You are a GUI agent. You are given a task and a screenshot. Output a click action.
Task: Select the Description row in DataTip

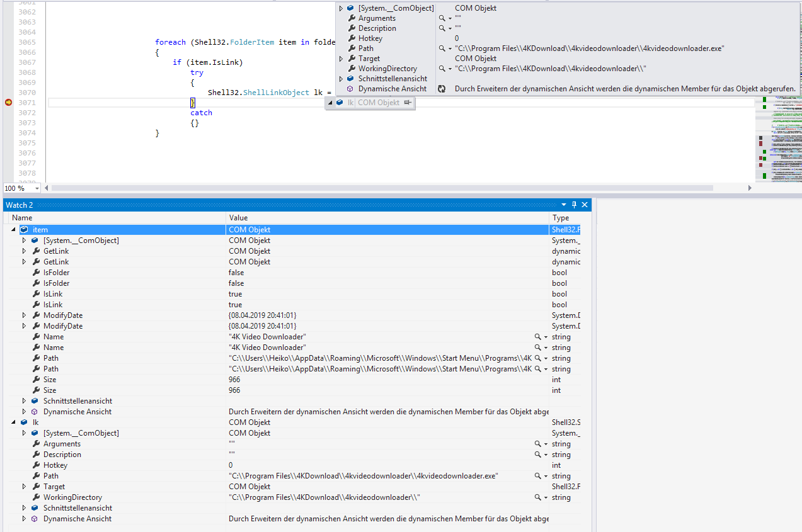[x=567, y=28]
